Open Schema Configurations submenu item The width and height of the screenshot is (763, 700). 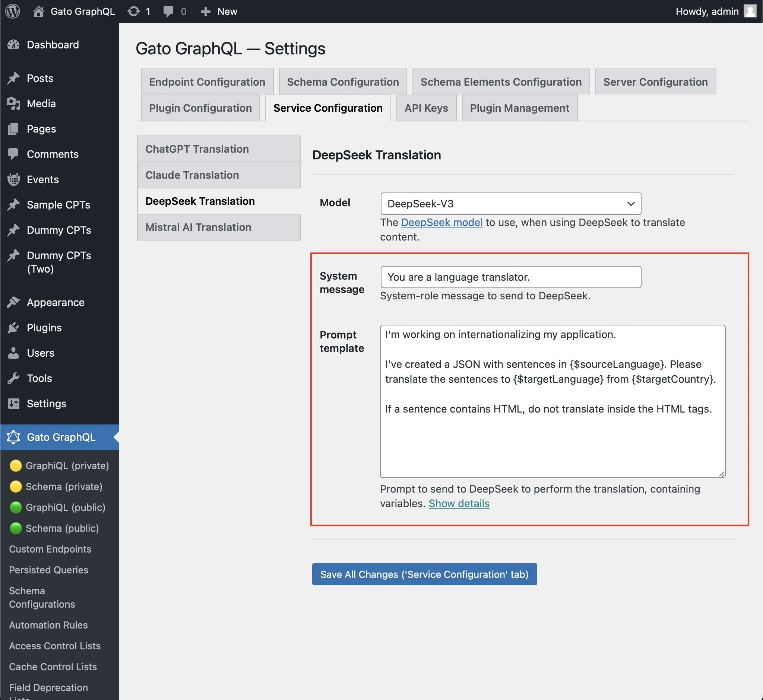point(42,597)
